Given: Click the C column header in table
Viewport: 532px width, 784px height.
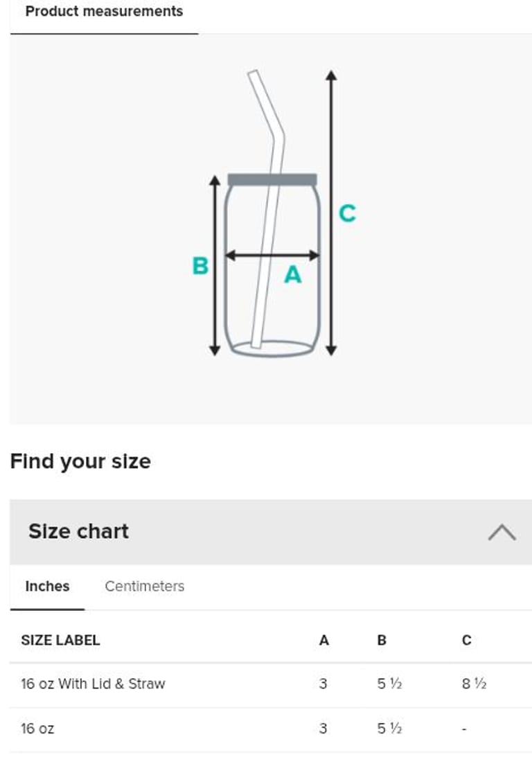Looking at the screenshot, I should click(x=466, y=641).
